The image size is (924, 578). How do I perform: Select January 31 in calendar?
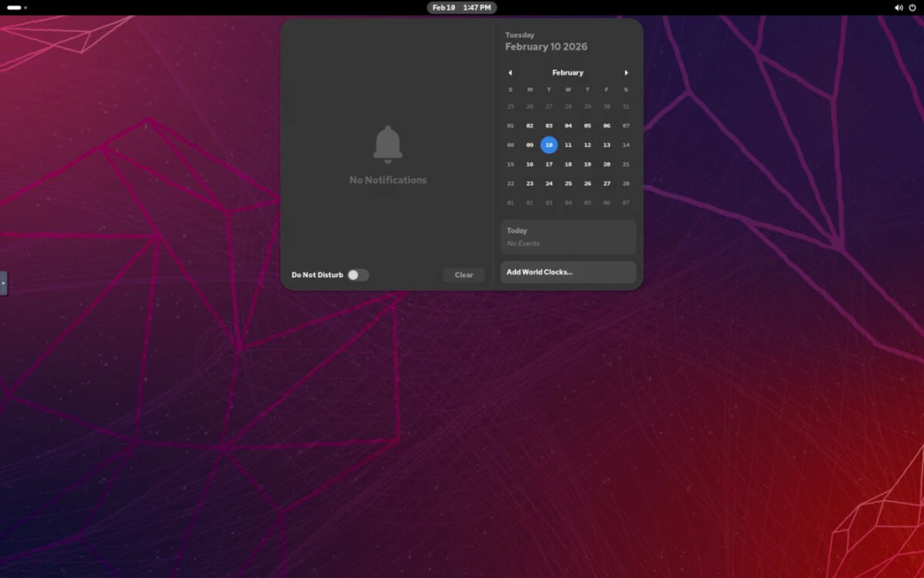pos(625,107)
